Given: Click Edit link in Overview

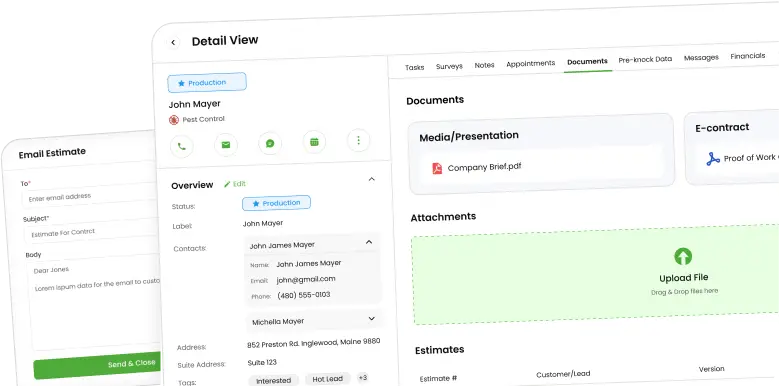Looking at the screenshot, I should 239,184.
